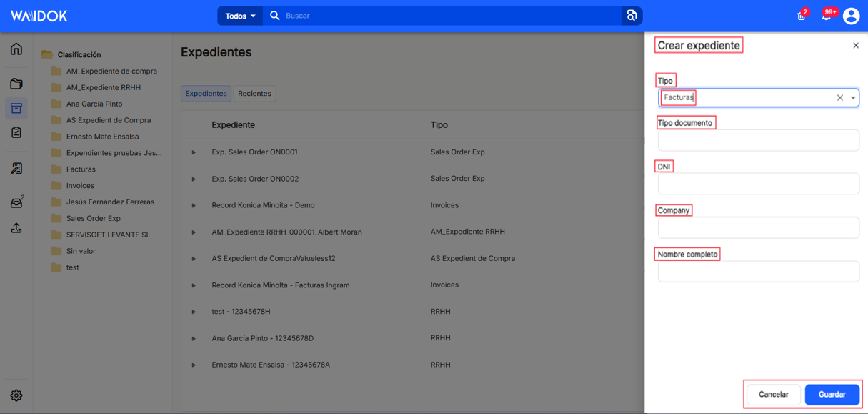Open the Home icon in sidebar
This screenshot has height=414, width=868.
tap(16, 49)
